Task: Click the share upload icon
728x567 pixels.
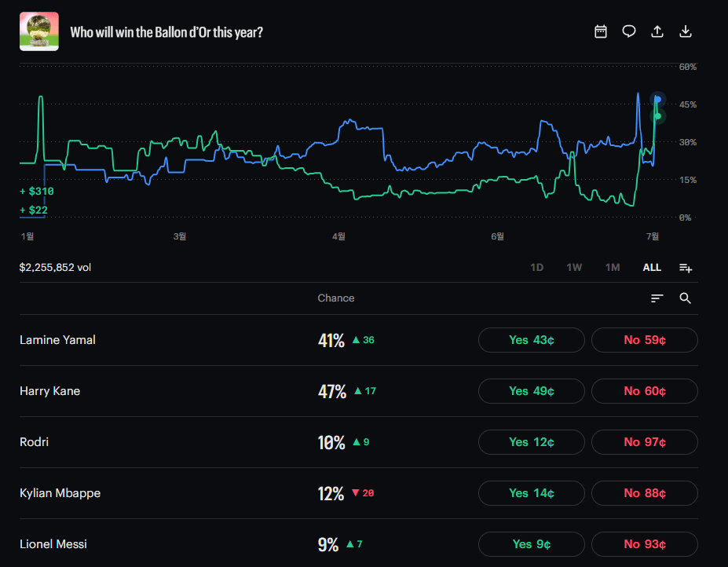Action: pyautogui.click(x=657, y=31)
